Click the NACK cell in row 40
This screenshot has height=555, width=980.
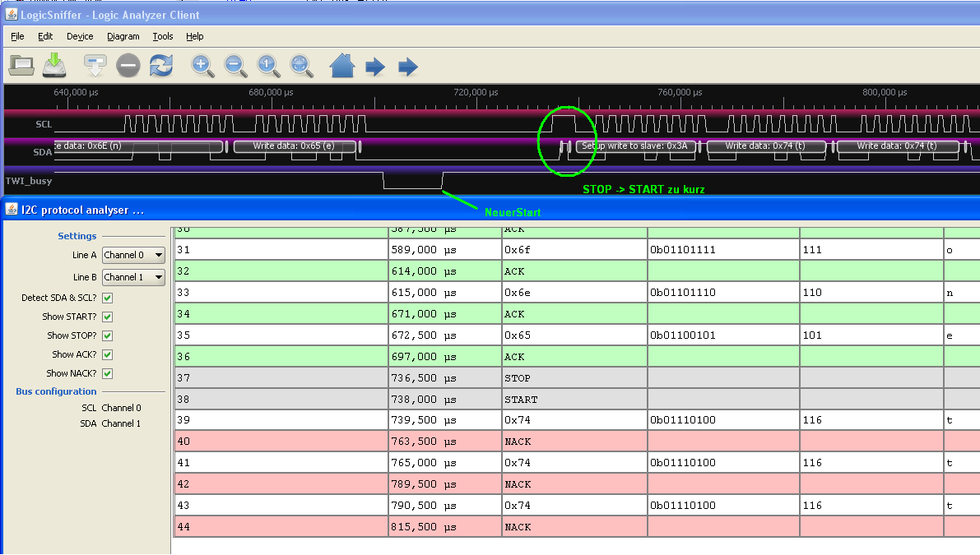pos(574,442)
